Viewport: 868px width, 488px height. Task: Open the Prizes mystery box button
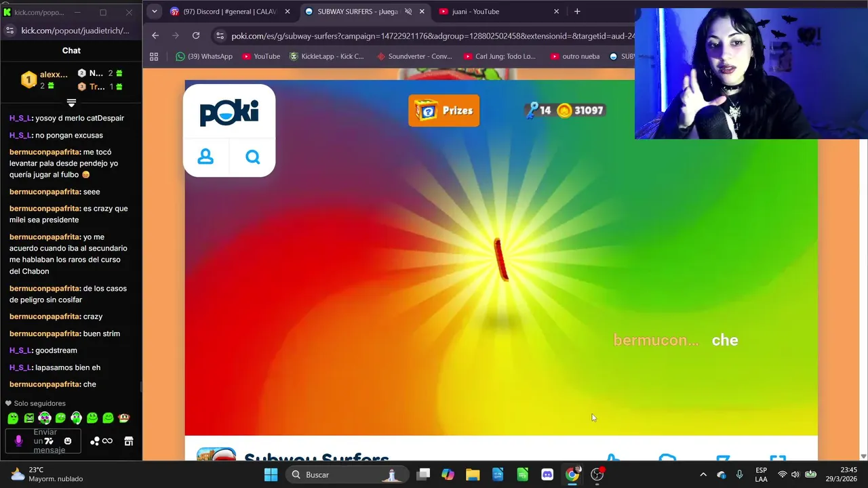443,110
